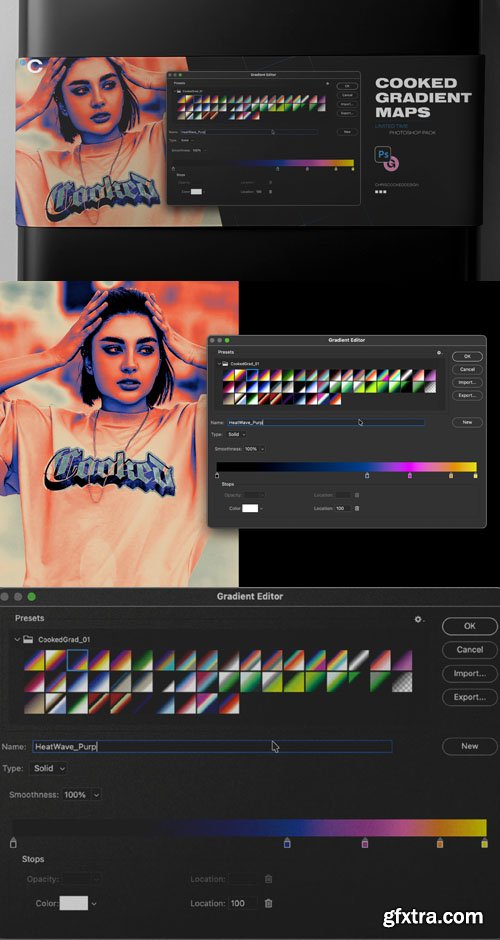Select the highlighted blue-outlined preset in the middle editor
The height and width of the screenshot is (940, 500).
point(252,375)
